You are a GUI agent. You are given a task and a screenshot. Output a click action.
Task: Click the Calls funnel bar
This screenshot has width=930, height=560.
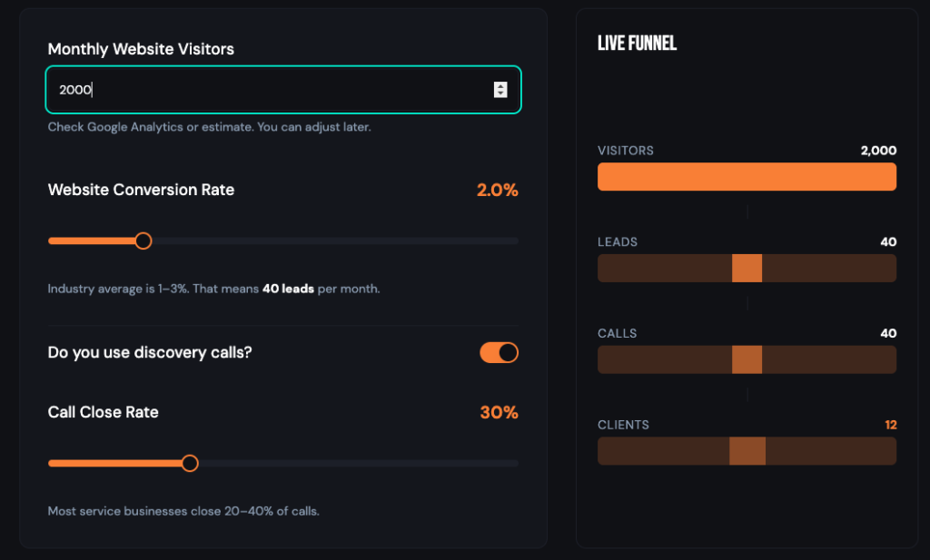click(x=747, y=359)
